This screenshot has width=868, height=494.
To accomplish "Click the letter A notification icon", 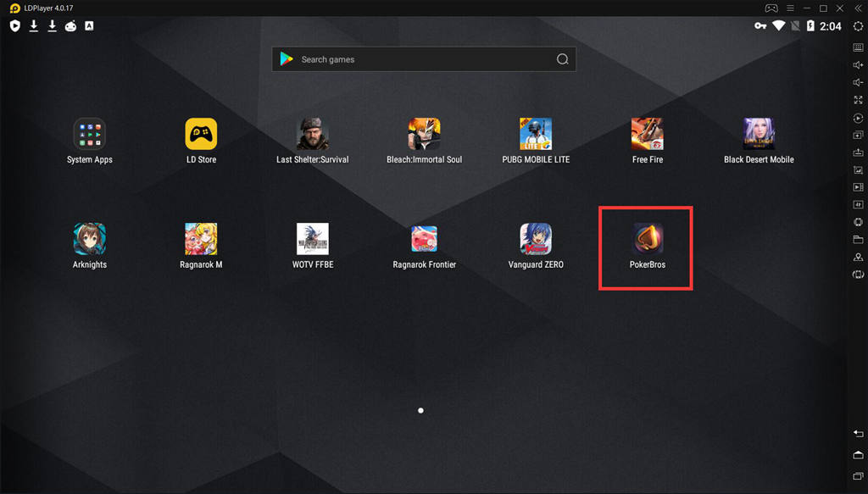I will click(x=89, y=25).
